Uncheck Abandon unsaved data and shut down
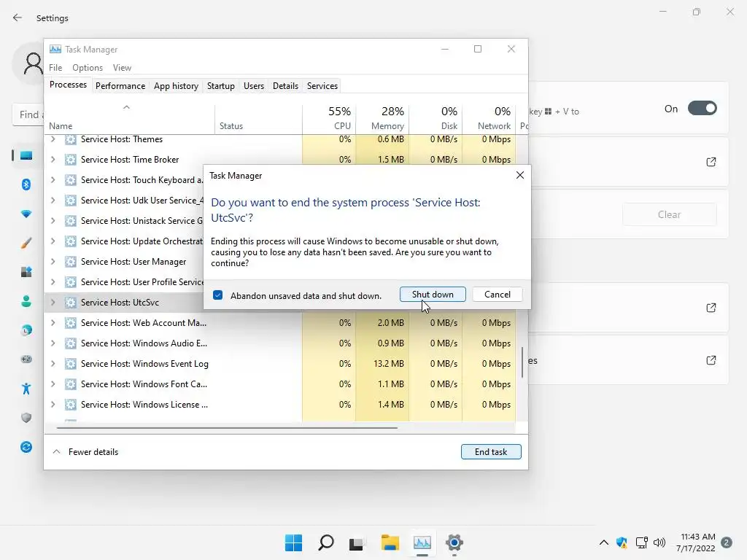Viewport: 747px width, 560px height. [217, 295]
